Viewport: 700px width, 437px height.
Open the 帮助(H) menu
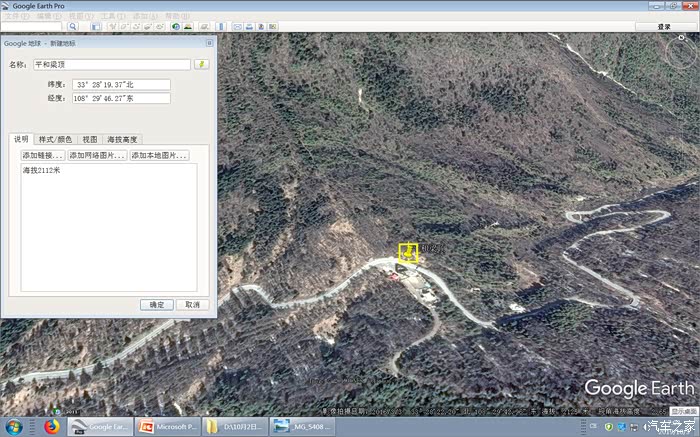point(178,16)
